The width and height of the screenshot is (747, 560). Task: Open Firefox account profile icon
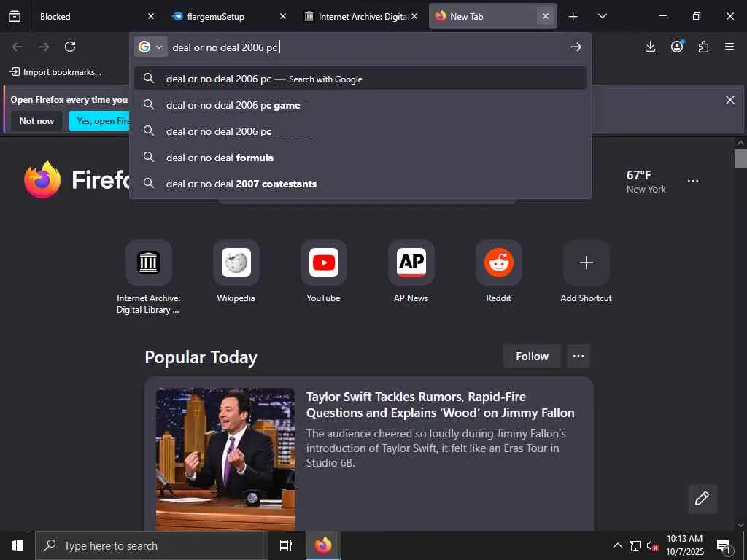(x=677, y=47)
